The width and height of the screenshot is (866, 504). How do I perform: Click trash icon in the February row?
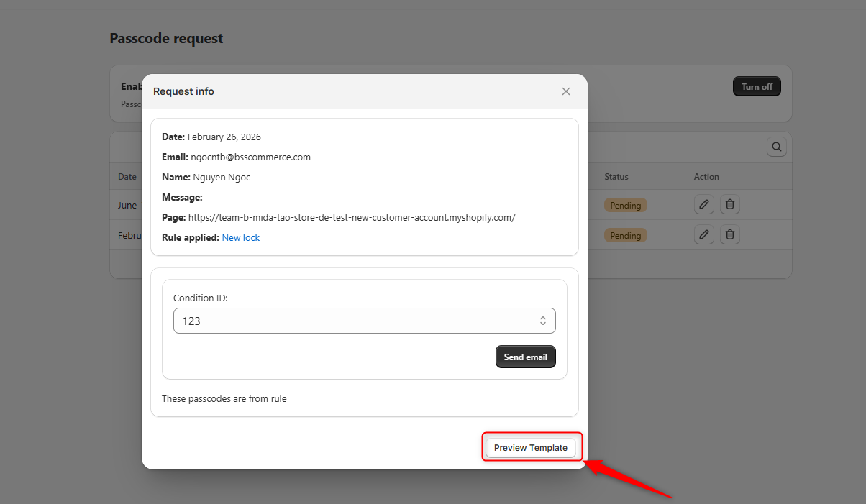(729, 234)
